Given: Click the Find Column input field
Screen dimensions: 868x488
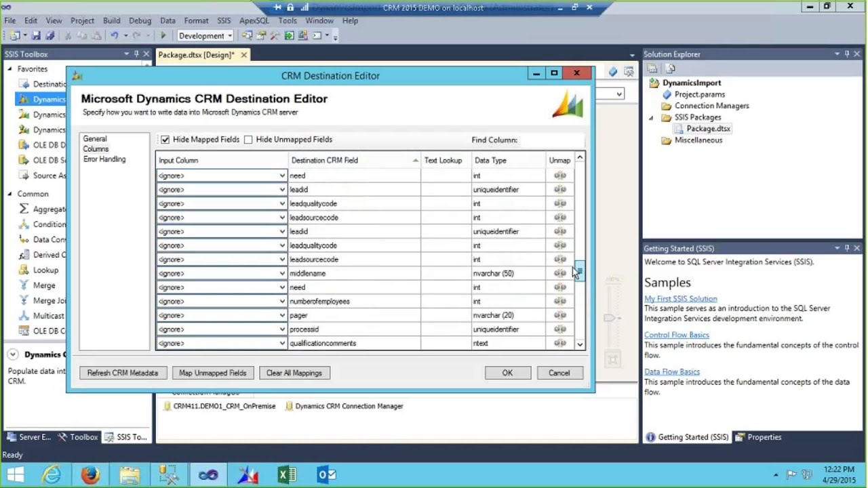Looking at the screenshot, I should point(551,140).
